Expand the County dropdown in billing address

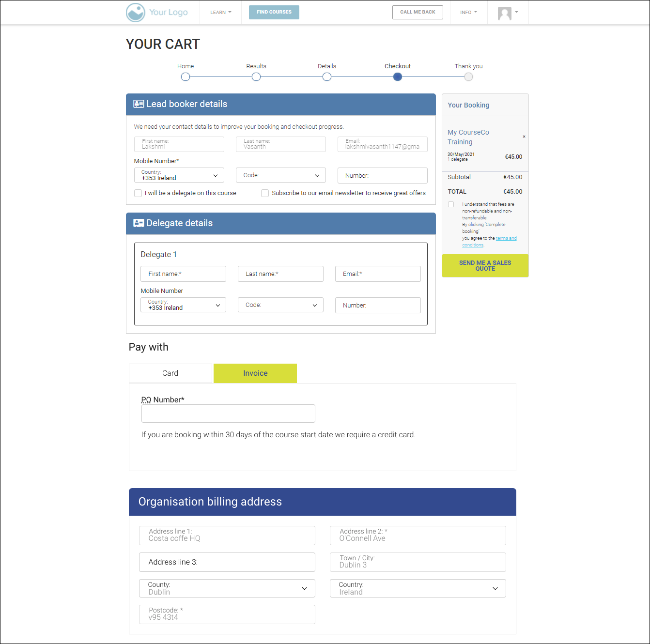227,588
